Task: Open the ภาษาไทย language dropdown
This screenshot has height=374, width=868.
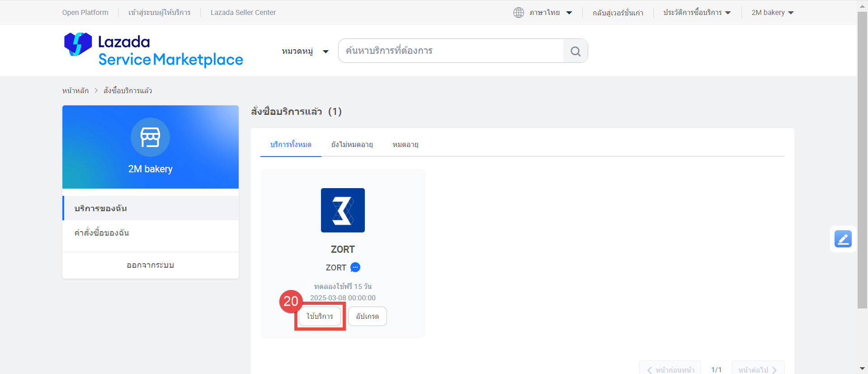Action: pos(550,13)
